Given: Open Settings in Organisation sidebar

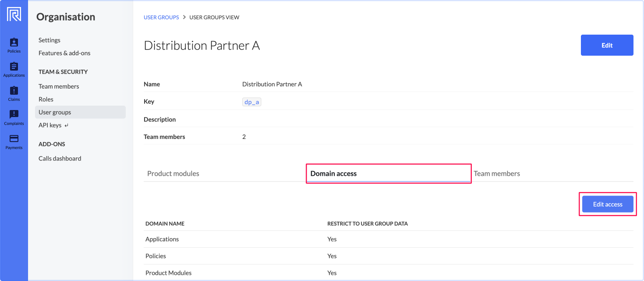Looking at the screenshot, I should pos(50,40).
